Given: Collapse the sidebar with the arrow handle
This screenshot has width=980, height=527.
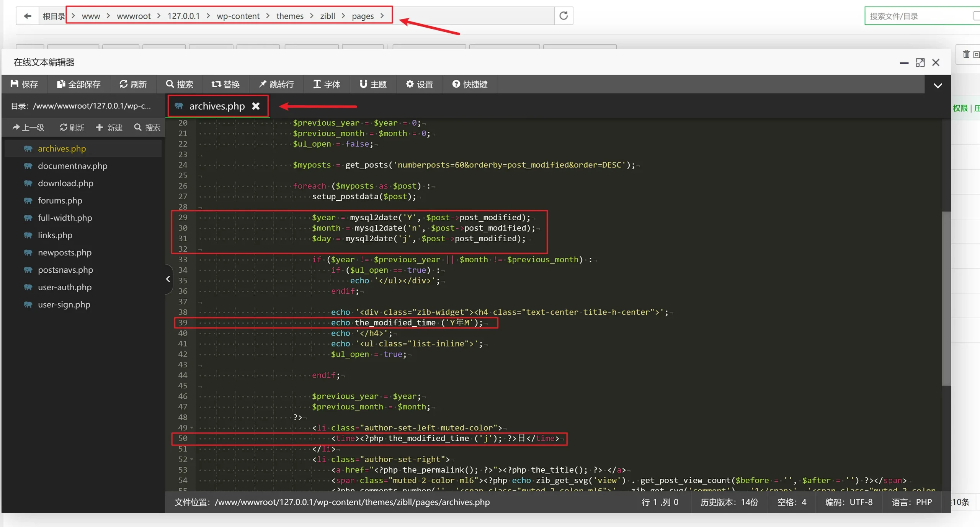Looking at the screenshot, I should pyautogui.click(x=168, y=279).
